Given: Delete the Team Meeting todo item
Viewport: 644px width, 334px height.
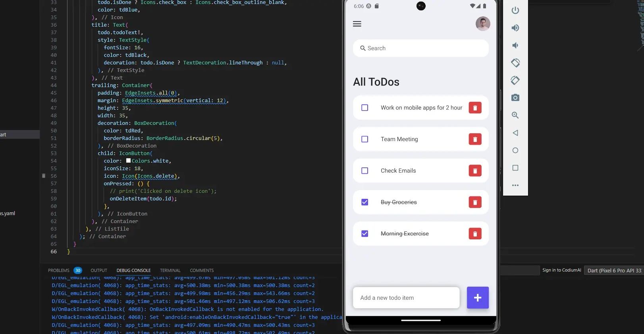Looking at the screenshot, I should click(x=475, y=139).
